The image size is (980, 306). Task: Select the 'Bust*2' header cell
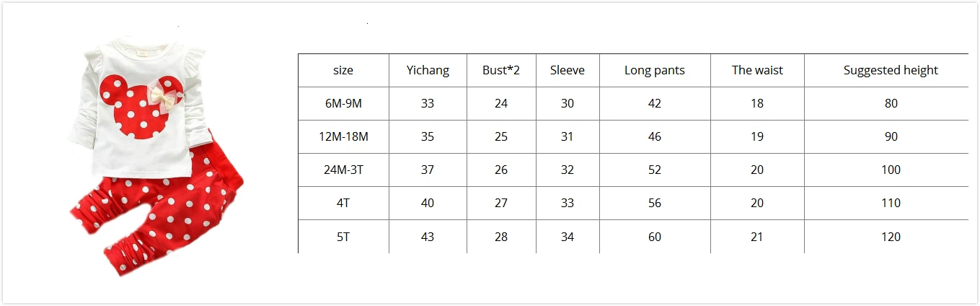501,70
